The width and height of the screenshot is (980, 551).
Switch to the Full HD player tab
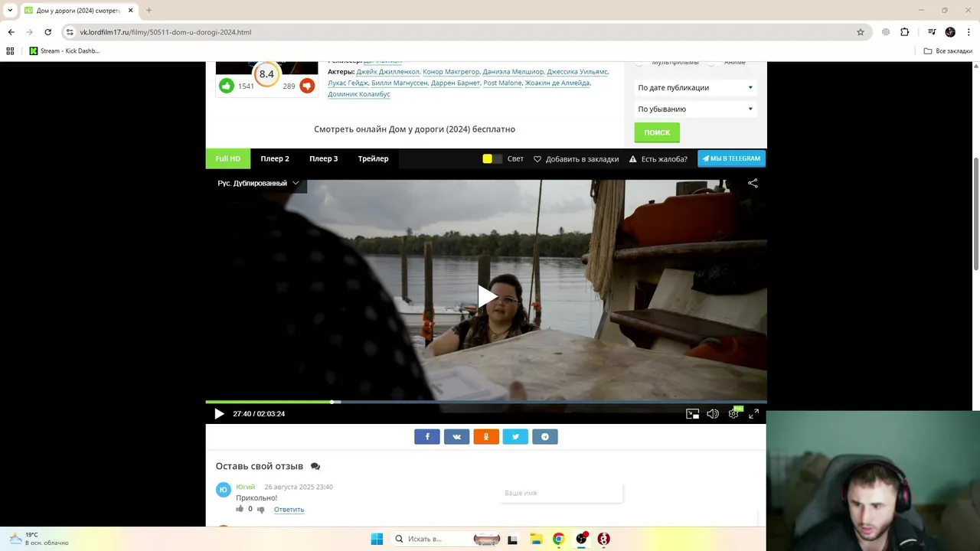[x=228, y=158]
